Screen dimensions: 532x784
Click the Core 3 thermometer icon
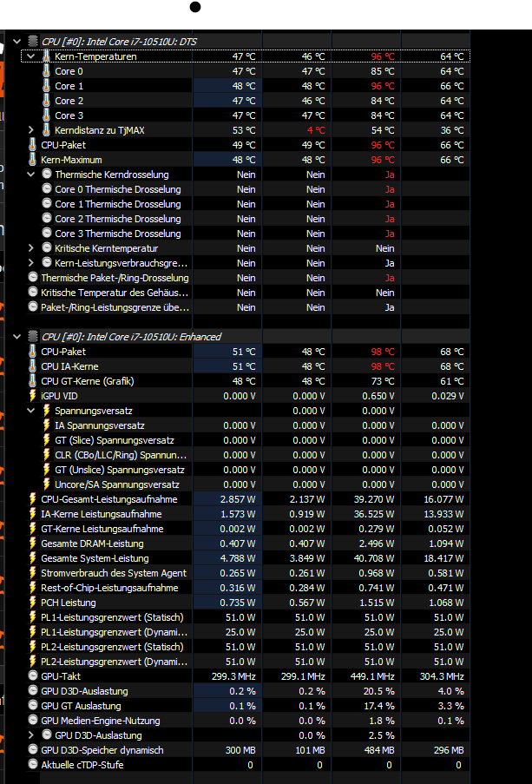[x=47, y=115]
